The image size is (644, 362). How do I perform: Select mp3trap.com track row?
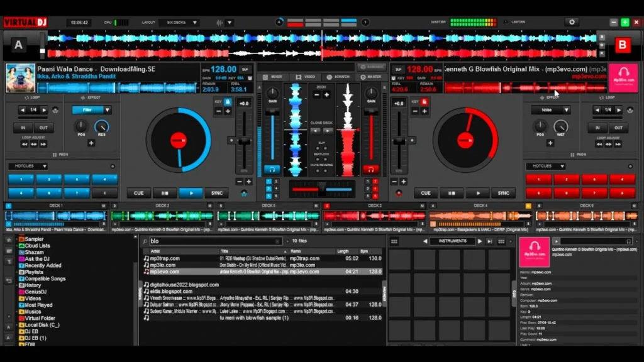(262, 258)
